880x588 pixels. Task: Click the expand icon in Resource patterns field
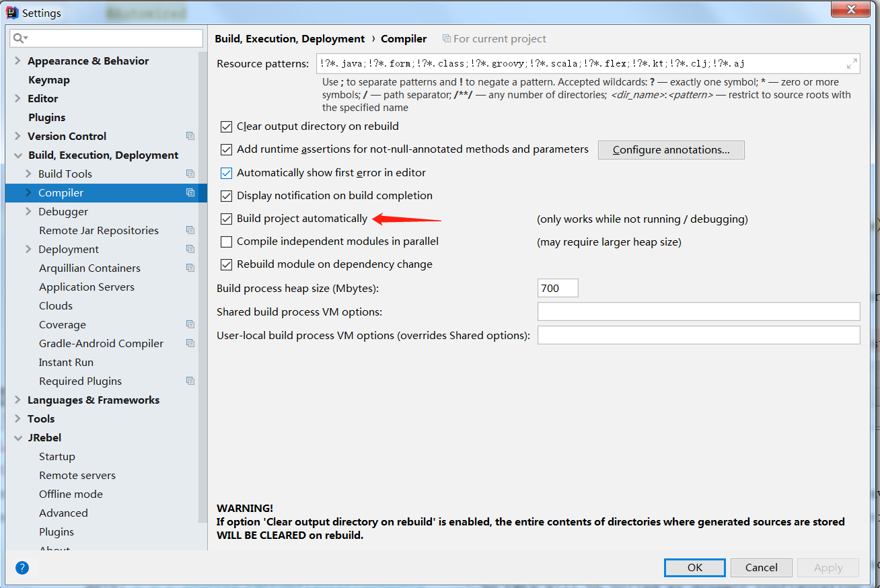(852, 64)
